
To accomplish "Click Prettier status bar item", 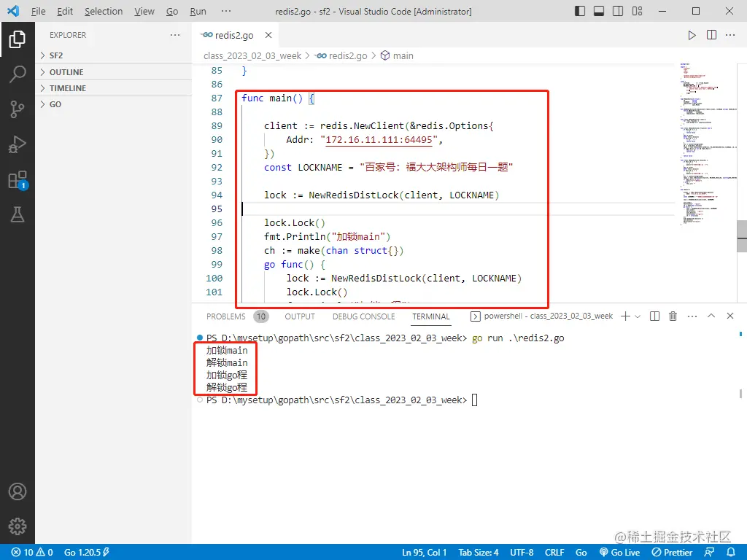I will pos(672,553).
